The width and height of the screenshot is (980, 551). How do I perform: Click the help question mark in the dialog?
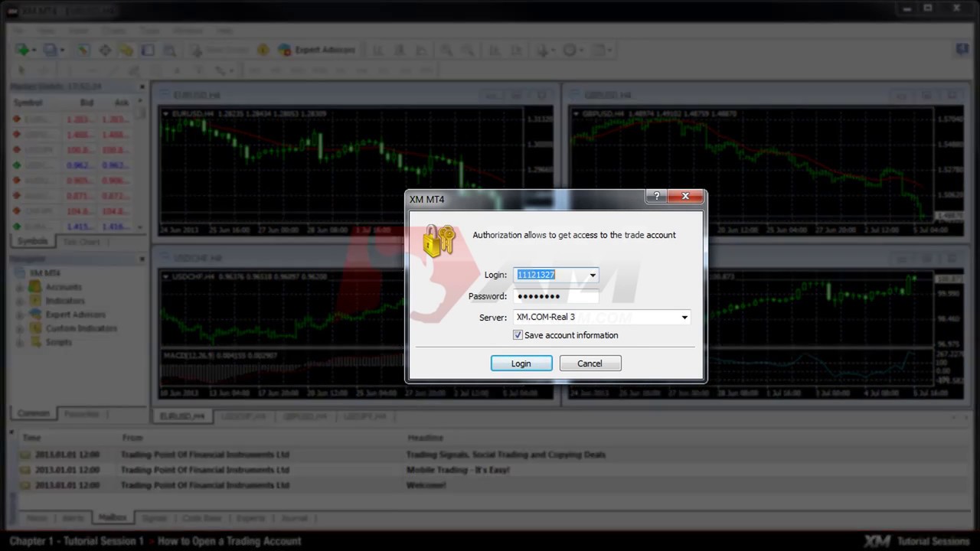(656, 197)
